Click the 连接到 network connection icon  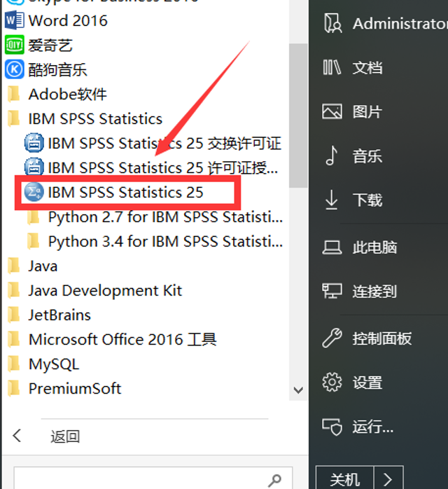tap(332, 291)
